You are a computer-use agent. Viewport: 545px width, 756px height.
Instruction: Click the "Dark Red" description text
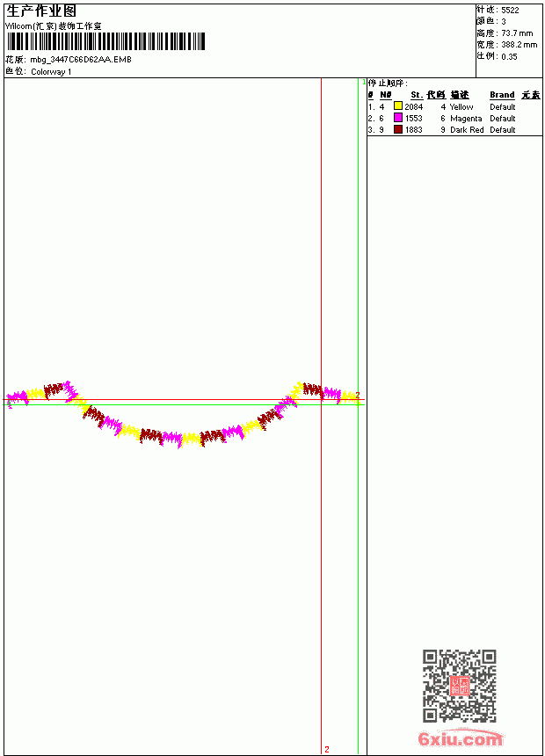pyautogui.click(x=467, y=130)
